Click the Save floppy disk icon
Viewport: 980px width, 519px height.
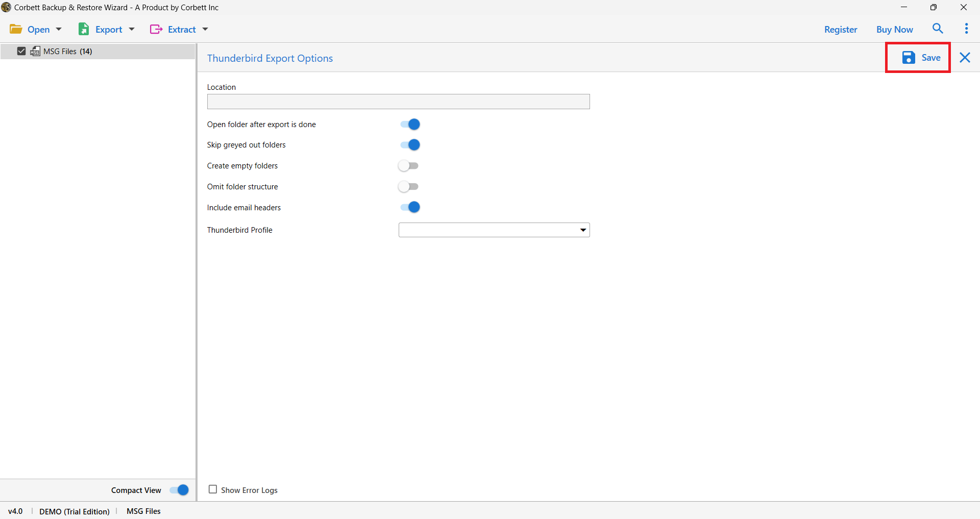[909, 58]
